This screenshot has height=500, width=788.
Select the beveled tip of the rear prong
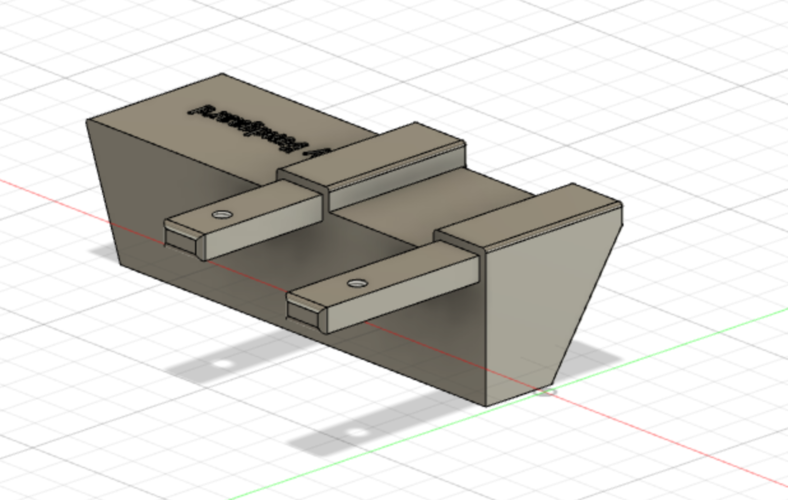[x=185, y=243]
